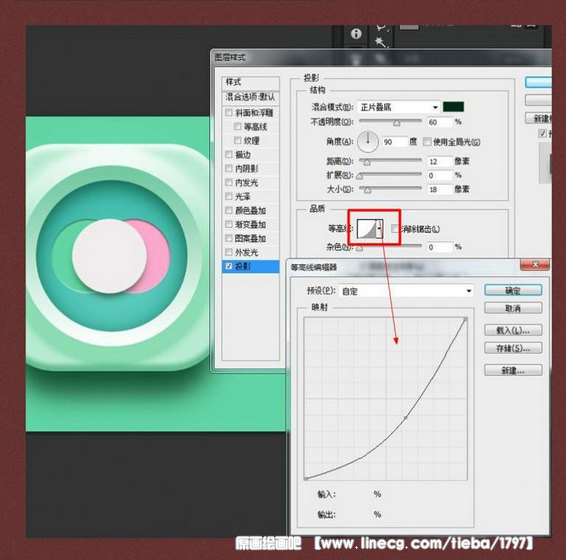
Task: Enable 等高线 checkbox in styles list
Action: coord(238,126)
